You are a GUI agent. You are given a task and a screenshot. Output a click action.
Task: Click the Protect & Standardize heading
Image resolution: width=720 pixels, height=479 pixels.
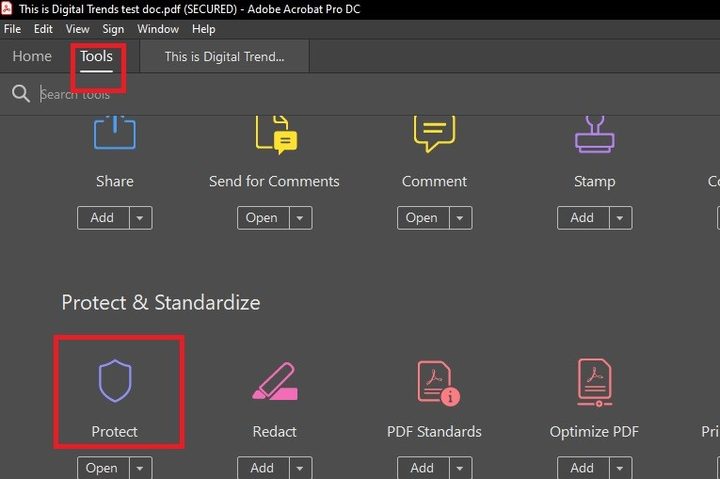click(161, 302)
